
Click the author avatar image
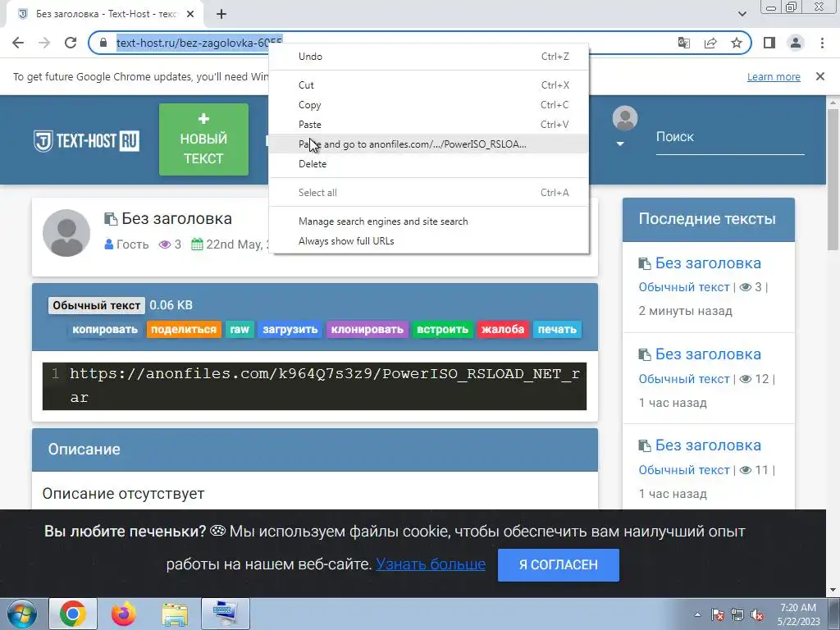click(66, 233)
